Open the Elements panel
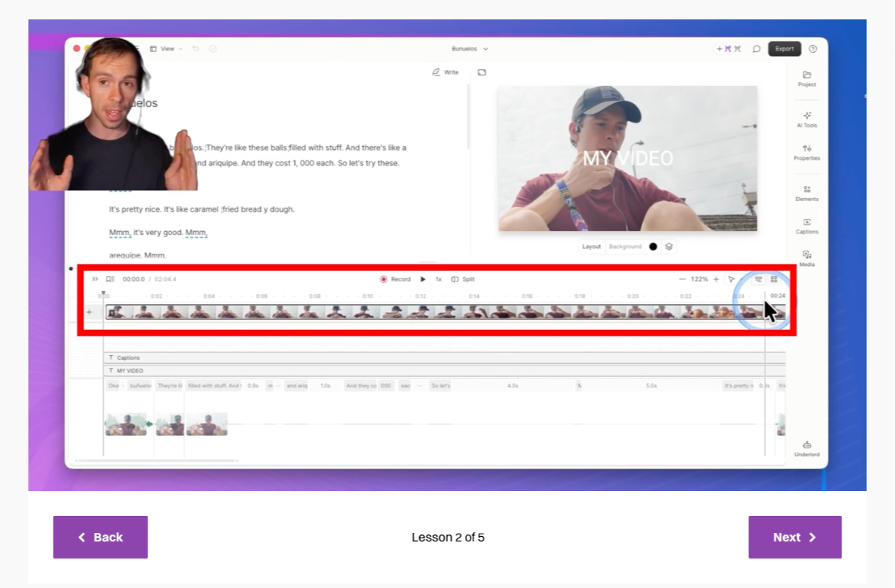 [807, 193]
